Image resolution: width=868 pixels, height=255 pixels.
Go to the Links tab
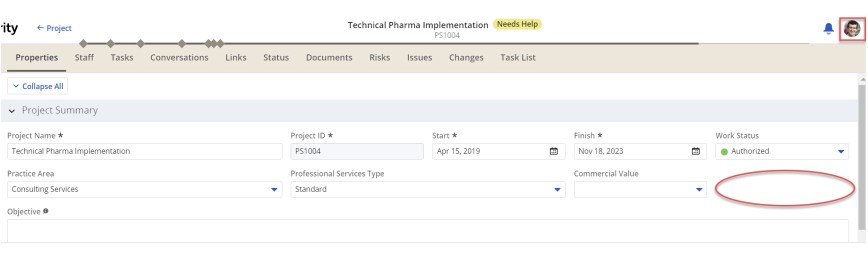(x=235, y=57)
